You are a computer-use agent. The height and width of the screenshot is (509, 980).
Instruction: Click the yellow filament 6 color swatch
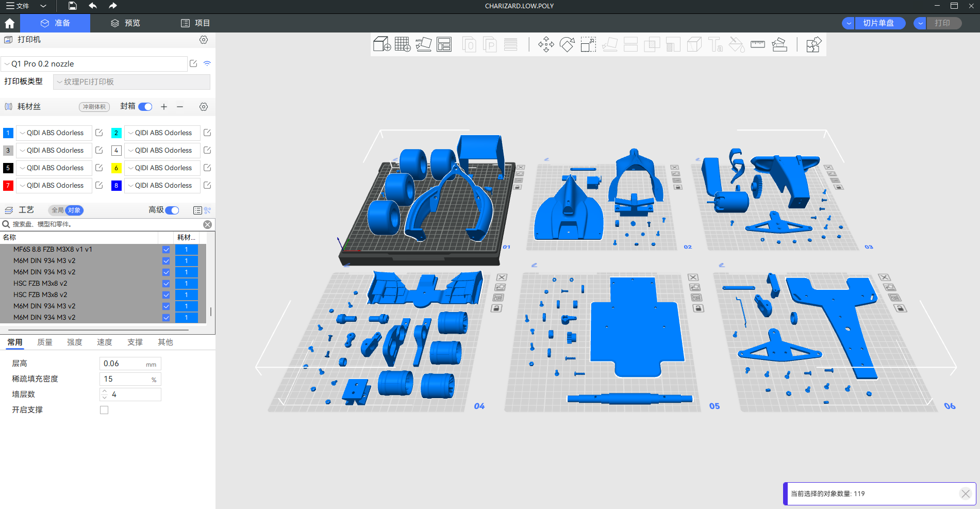(117, 168)
